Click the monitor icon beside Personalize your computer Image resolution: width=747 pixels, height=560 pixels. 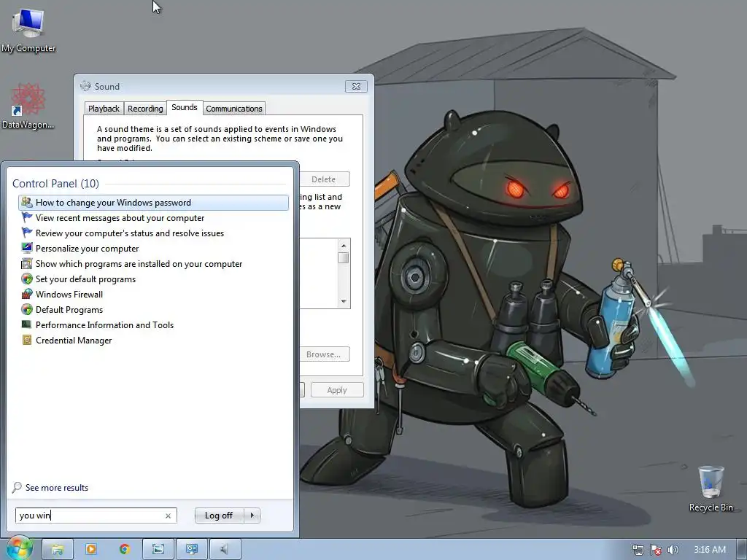(x=27, y=248)
